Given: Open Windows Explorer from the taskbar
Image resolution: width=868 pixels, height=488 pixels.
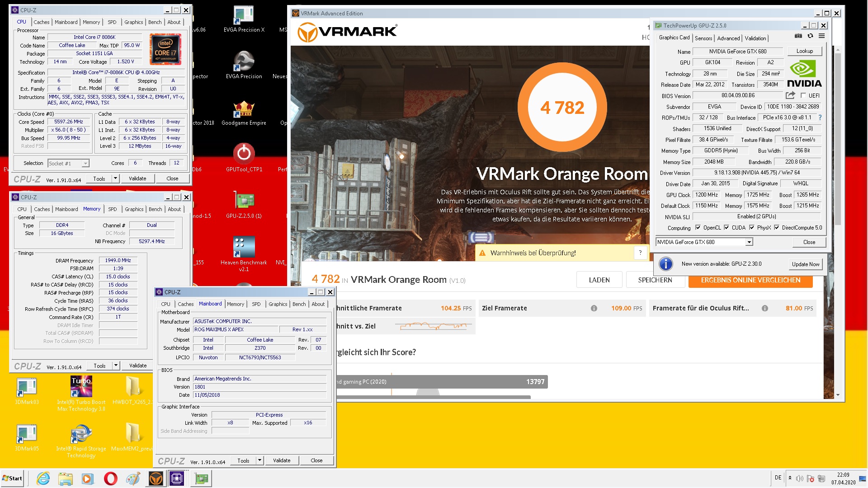Looking at the screenshot, I should point(66,479).
